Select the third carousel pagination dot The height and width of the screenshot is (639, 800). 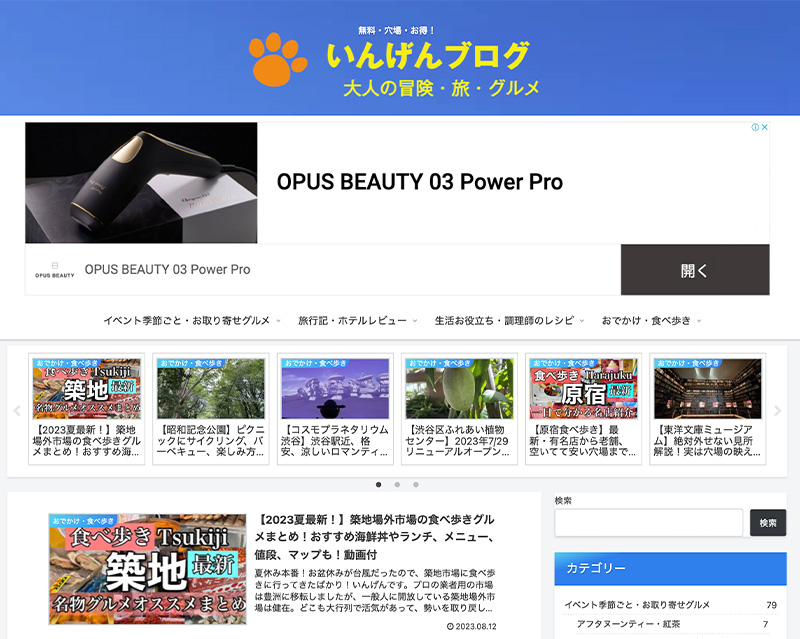(416, 484)
